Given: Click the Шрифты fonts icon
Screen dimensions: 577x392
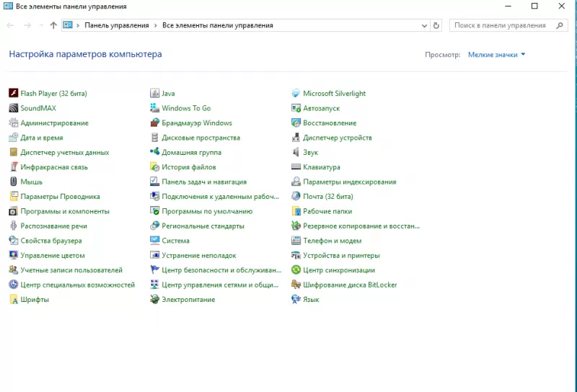Looking at the screenshot, I should [x=13, y=299].
